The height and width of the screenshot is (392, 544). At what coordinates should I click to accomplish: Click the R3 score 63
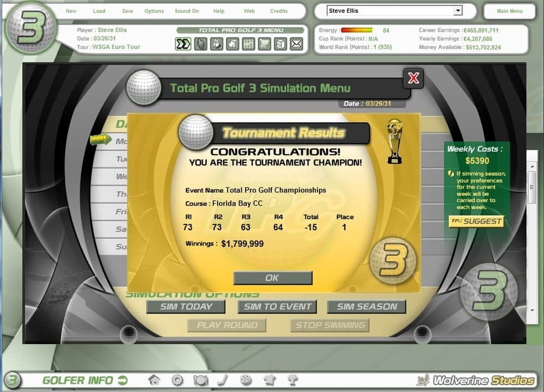click(x=245, y=227)
